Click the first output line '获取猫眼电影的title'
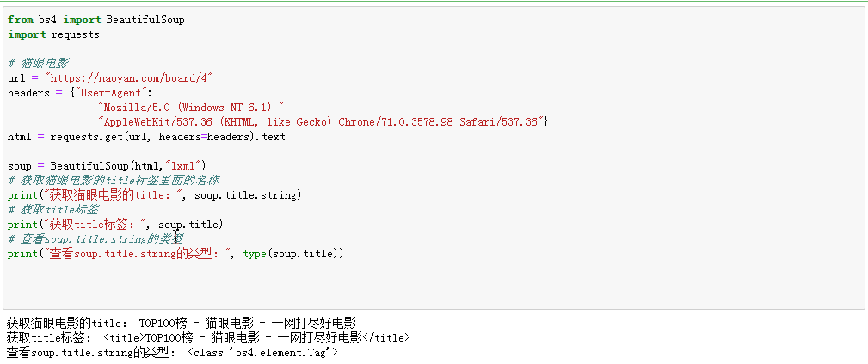 (x=181, y=323)
